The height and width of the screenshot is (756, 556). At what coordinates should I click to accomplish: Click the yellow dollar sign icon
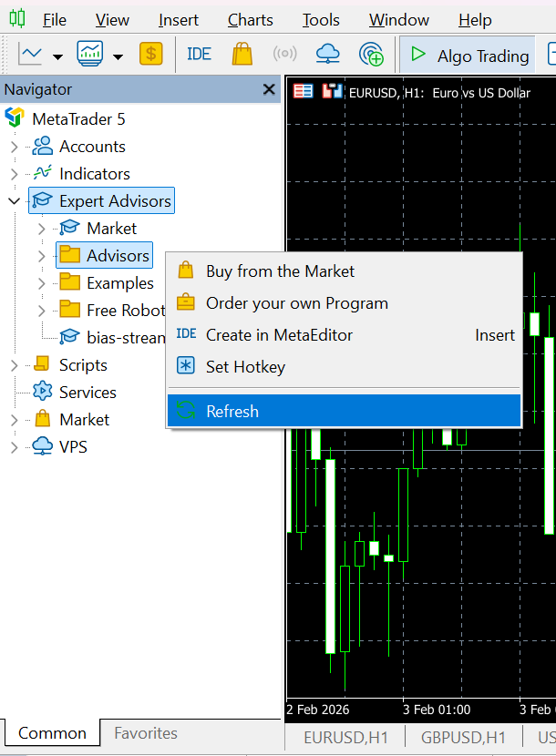pyautogui.click(x=151, y=54)
